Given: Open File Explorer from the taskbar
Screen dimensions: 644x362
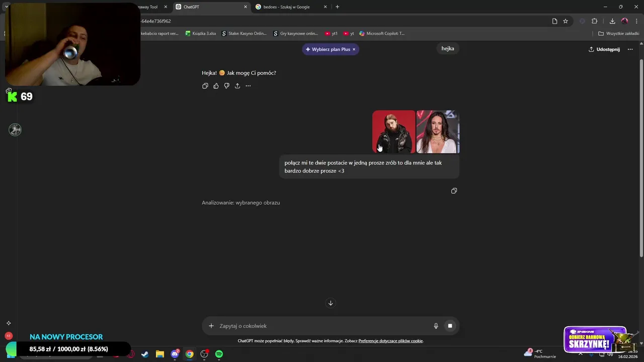Looking at the screenshot, I should click(160, 354).
